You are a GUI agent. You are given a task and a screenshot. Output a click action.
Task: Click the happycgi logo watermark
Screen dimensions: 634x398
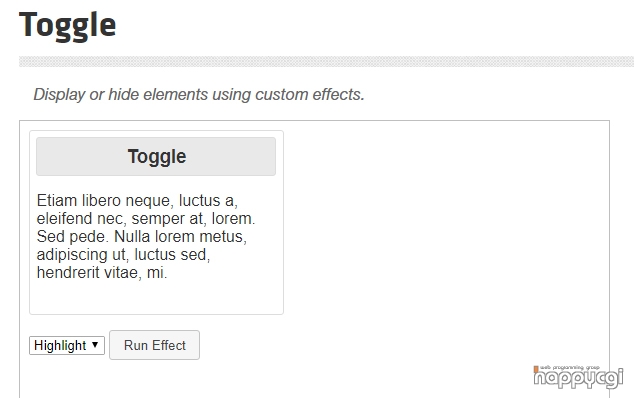578,377
